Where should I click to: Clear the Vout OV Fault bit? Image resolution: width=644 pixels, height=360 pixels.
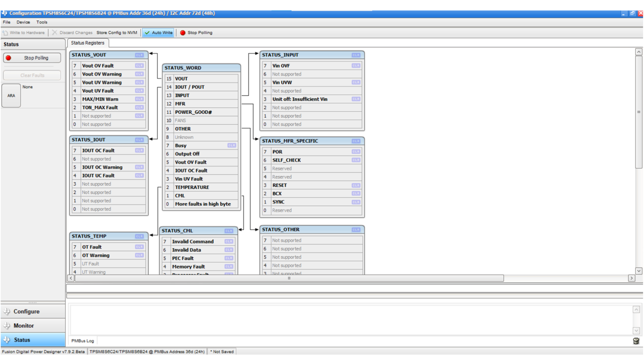pyautogui.click(x=139, y=66)
